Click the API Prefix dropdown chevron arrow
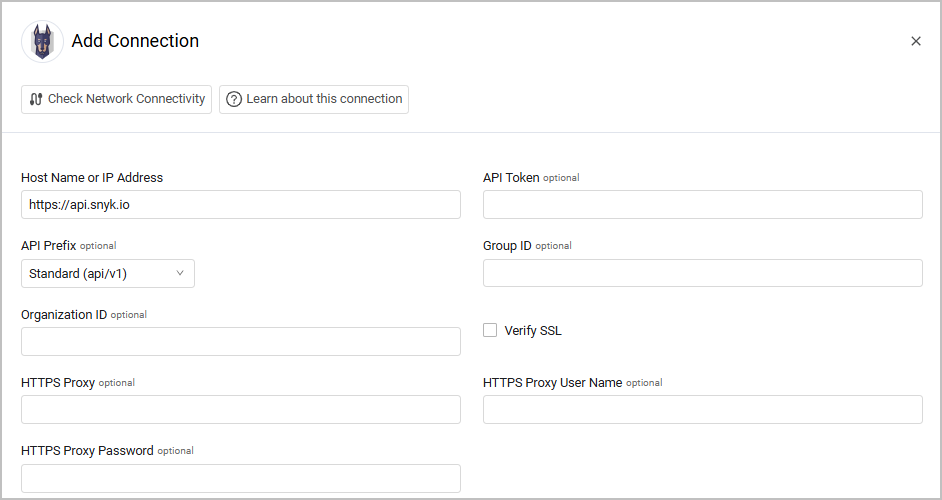Screen dimensions: 942x500 (180, 273)
